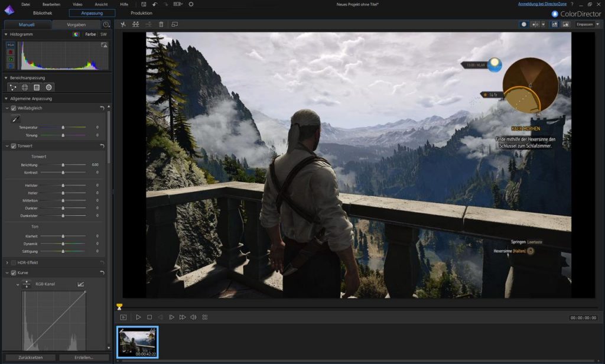Select the crosshair circle selection mask tool
605x364 pixels.
[x=25, y=87]
